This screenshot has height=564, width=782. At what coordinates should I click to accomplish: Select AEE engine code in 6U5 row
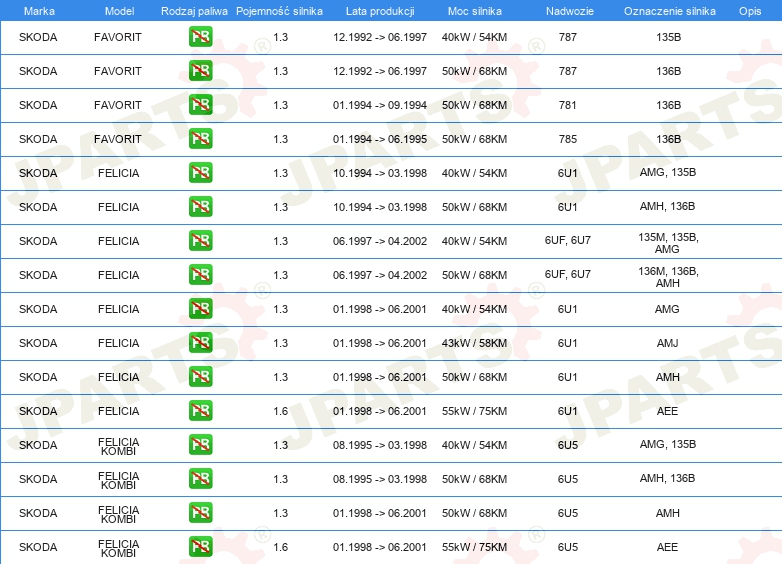pyautogui.click(x=667, y=547)
